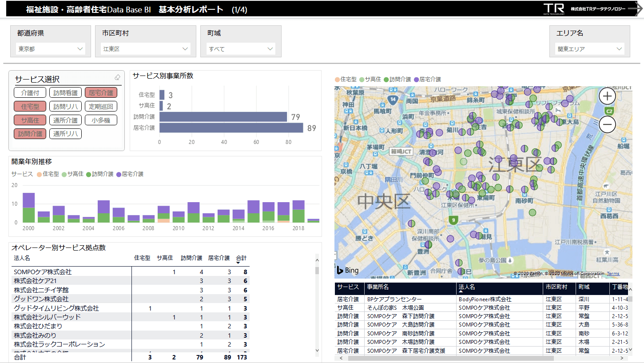Click the sort arrow under 合計 column
Viewport: 644px width, 363px height.
[239, 263]
